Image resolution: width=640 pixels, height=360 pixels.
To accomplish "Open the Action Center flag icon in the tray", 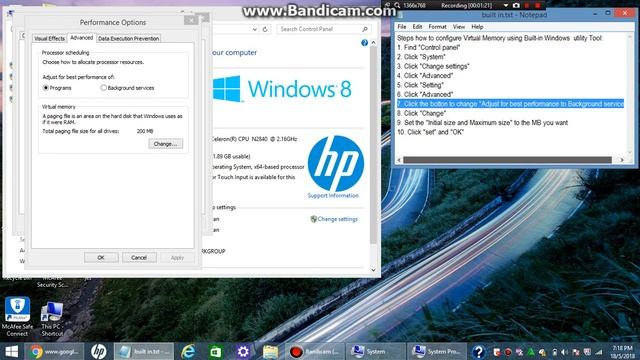I will click(576, 352).
